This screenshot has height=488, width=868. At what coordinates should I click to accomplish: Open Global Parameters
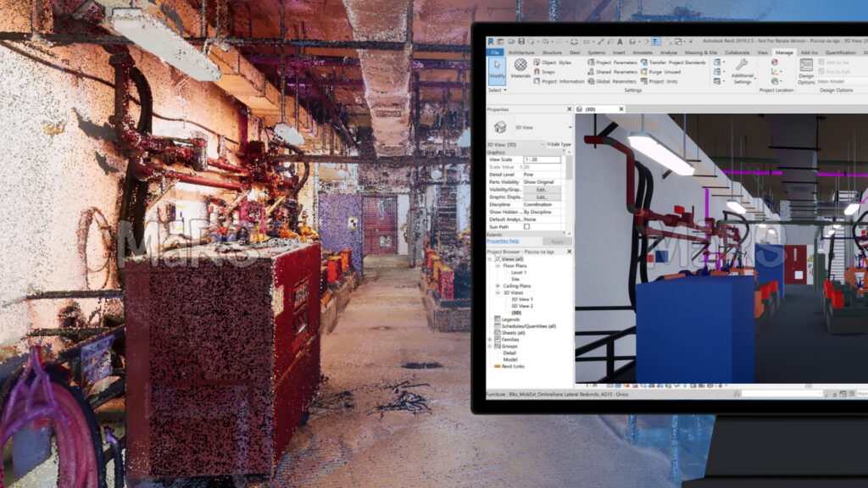pyautogui.click(x=612, y=81)
